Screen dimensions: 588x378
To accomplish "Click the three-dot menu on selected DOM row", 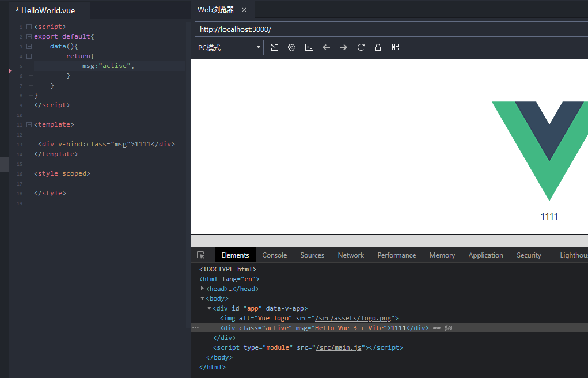I will (195, 327).
